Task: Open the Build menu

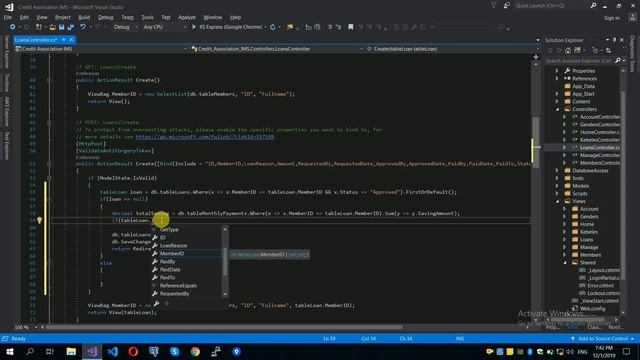Action: (x=84, y=17)
